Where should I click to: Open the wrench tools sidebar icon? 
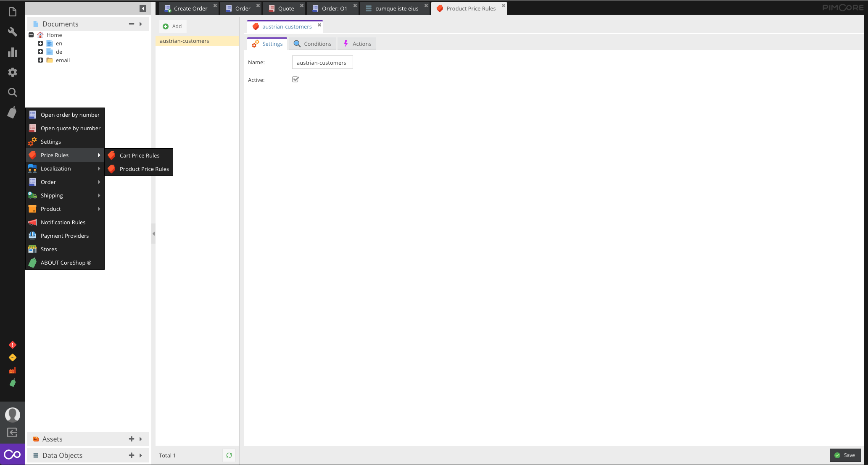click(x=13, y=32)
